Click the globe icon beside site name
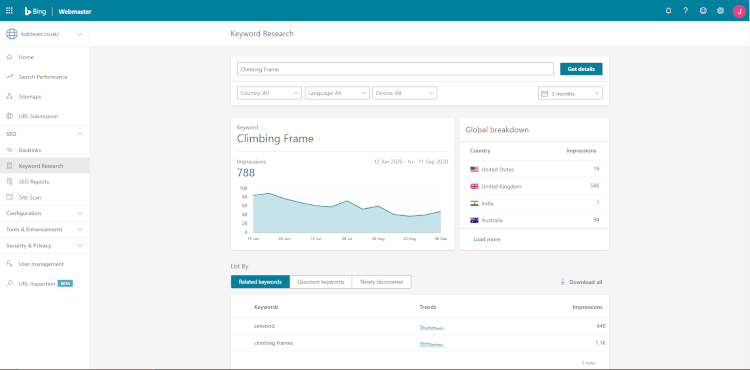The width and height of the screenshot is (750, 370). pos(11,34)
